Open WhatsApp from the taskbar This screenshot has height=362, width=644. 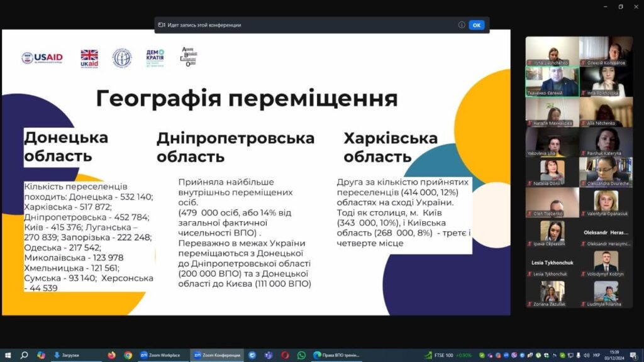[301, 355]
